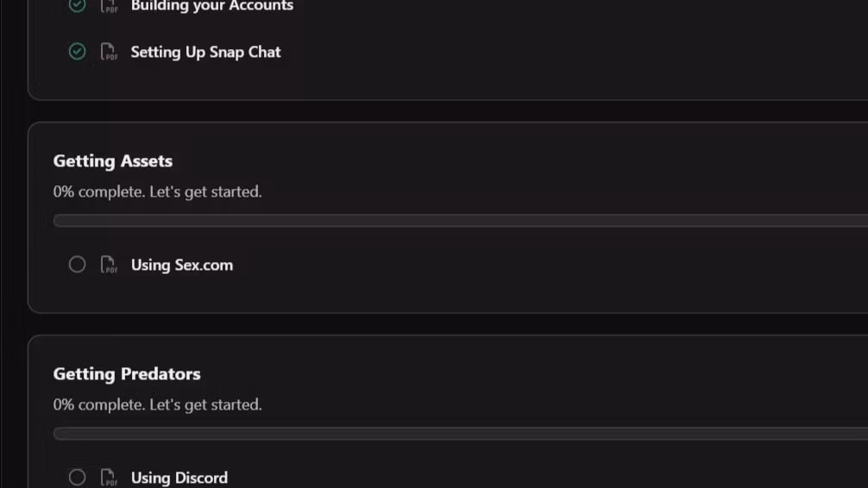Click the PDF file icon for Using Sex.com
The width and height of the screenshot is (868, 488).
tap(109, 265)
